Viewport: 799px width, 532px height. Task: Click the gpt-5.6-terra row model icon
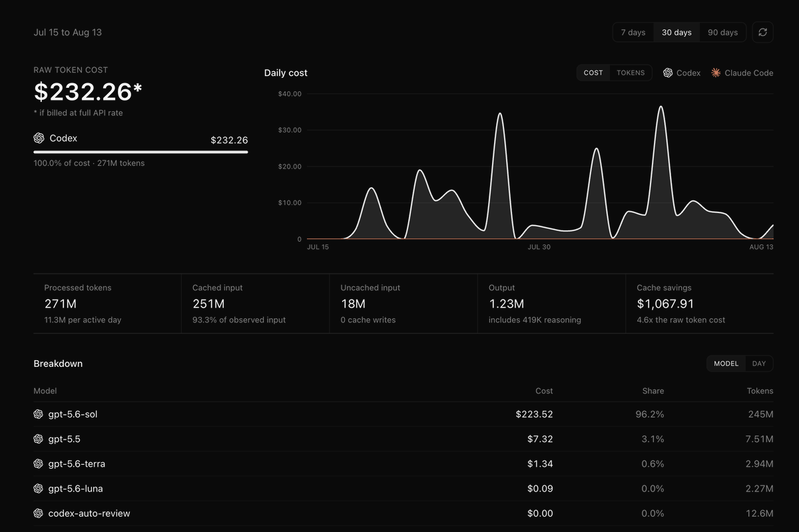pyautogui.click(x=39, y=463)
